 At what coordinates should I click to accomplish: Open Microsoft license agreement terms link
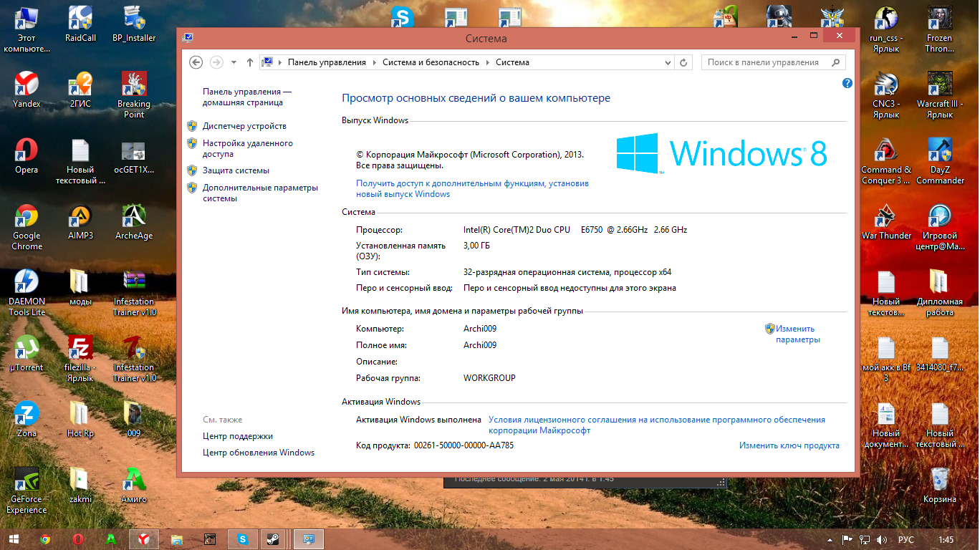pos(657,425)
